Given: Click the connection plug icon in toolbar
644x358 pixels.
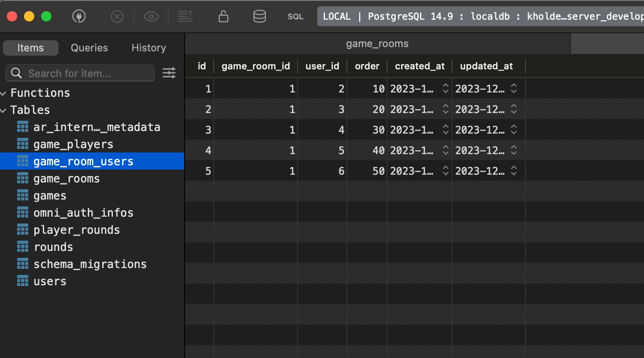Looking at the screenshot, I should coord(79,17).
